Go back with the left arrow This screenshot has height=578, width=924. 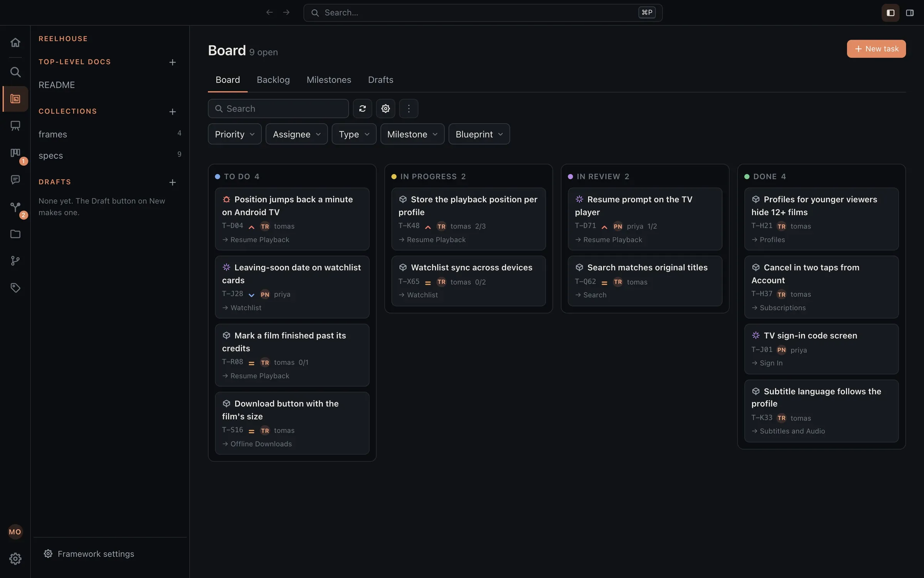(269, 13)
